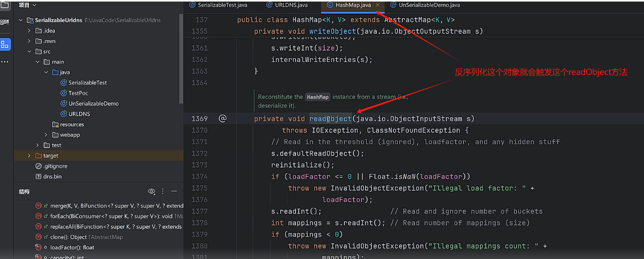The width and height of the screenshot is (644, 259).
Task: Select the HashMap.java tab
Action: (353, 5)
